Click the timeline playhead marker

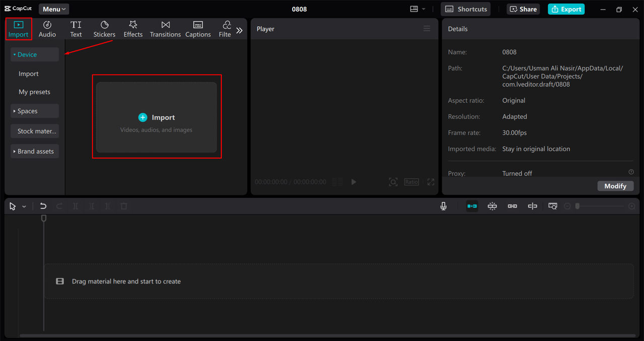tap(44, 218)
